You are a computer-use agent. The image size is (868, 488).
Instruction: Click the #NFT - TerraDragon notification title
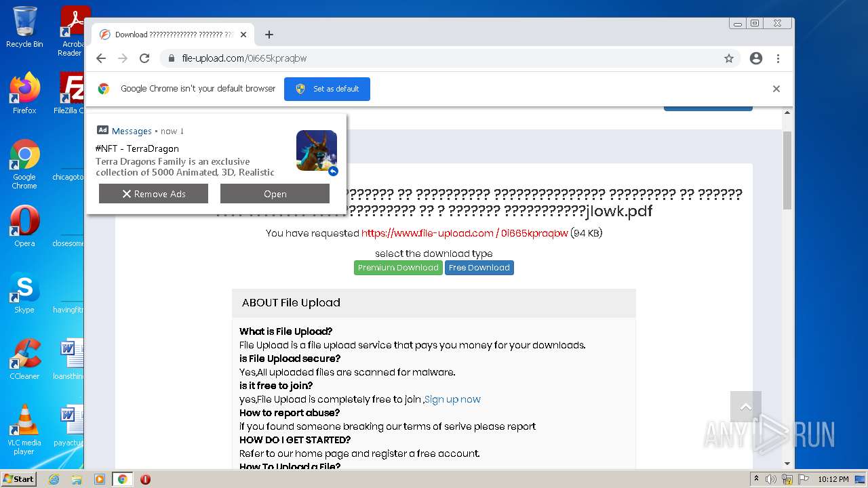click(x=137, y=148)
